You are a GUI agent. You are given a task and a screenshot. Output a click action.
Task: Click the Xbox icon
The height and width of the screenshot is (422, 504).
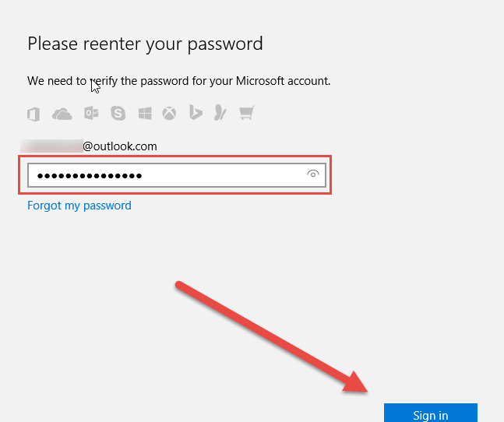tap(169, 114)
